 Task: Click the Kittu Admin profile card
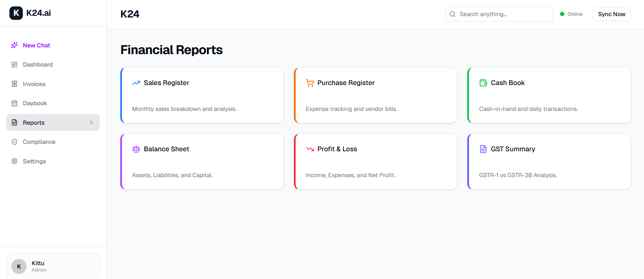(53, 266)
